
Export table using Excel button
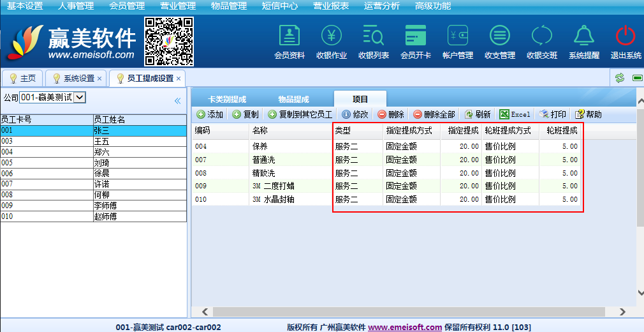coord(515,114)
